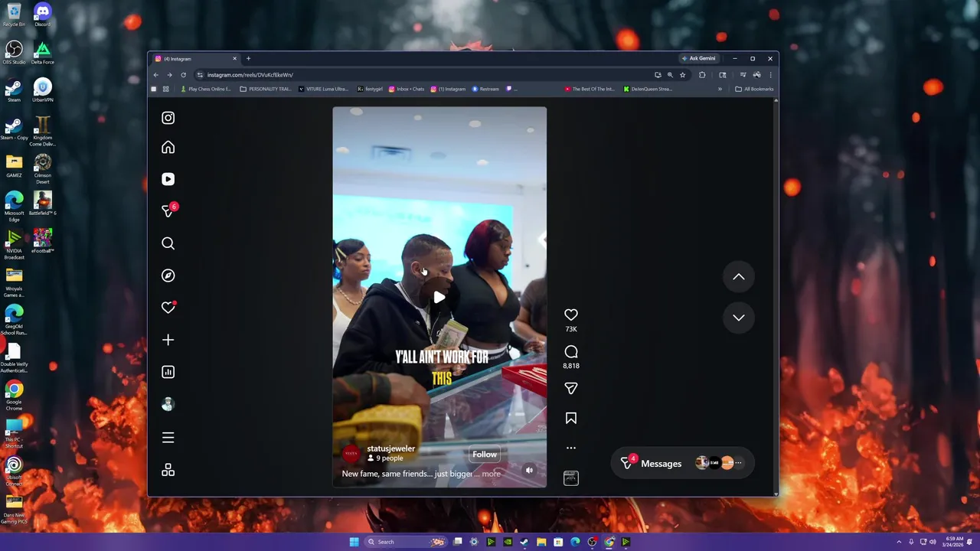Image resolution: width=980 pixels, height=551 pixels.
Task: Select the Recycle Bin on the desktop
Action: coord(14,15)
